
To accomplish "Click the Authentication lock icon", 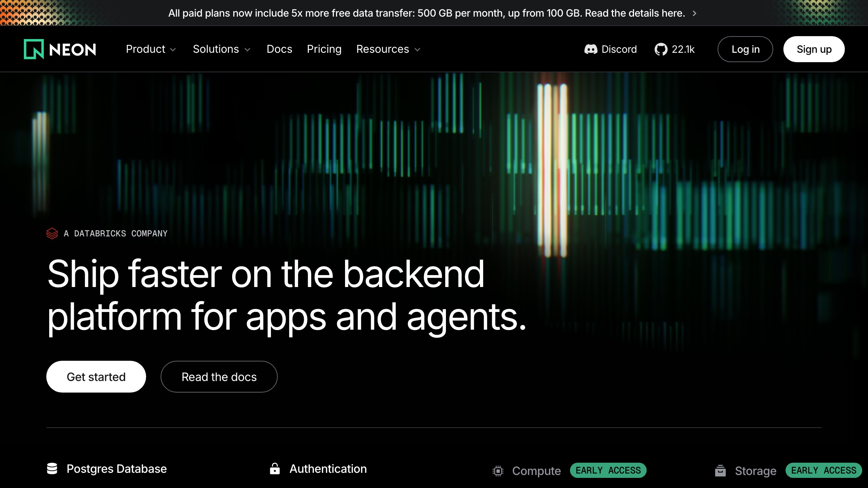I will coord(275,468).
